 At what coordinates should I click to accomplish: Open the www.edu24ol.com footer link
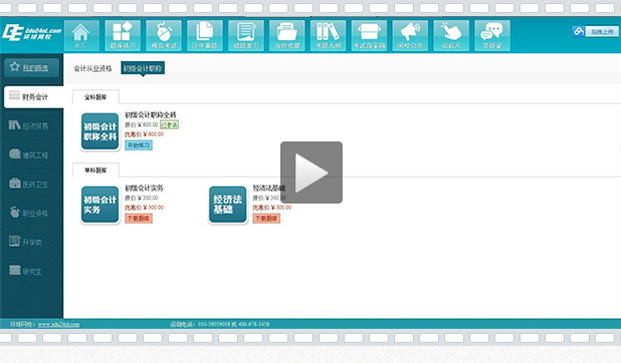click(59, 324)
